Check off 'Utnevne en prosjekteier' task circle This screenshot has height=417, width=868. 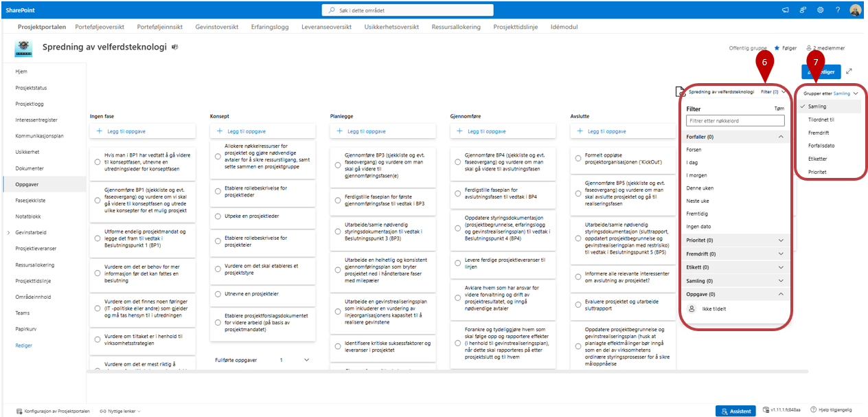coord(217,293)
